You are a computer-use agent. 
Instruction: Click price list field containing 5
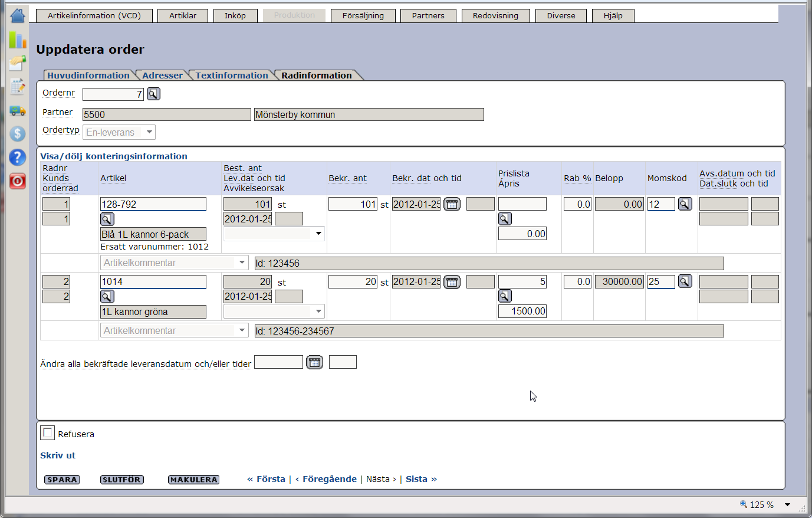522,281
